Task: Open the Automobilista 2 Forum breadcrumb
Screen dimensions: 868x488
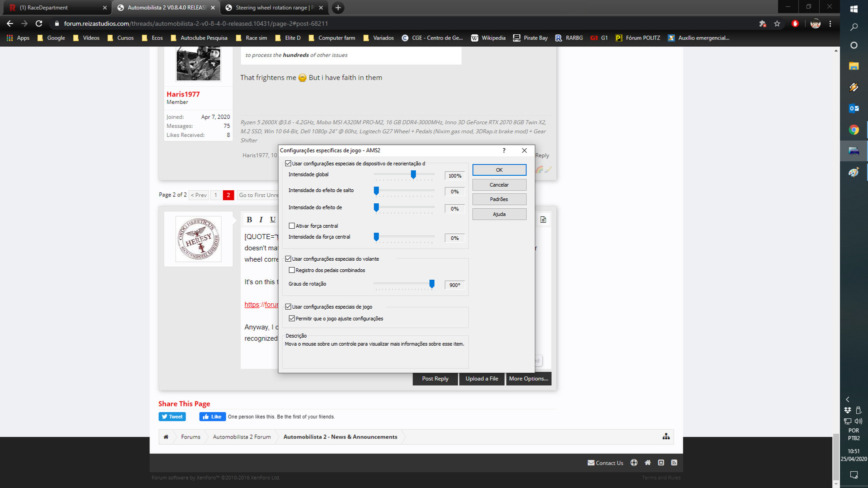Action: pos(241,437)
